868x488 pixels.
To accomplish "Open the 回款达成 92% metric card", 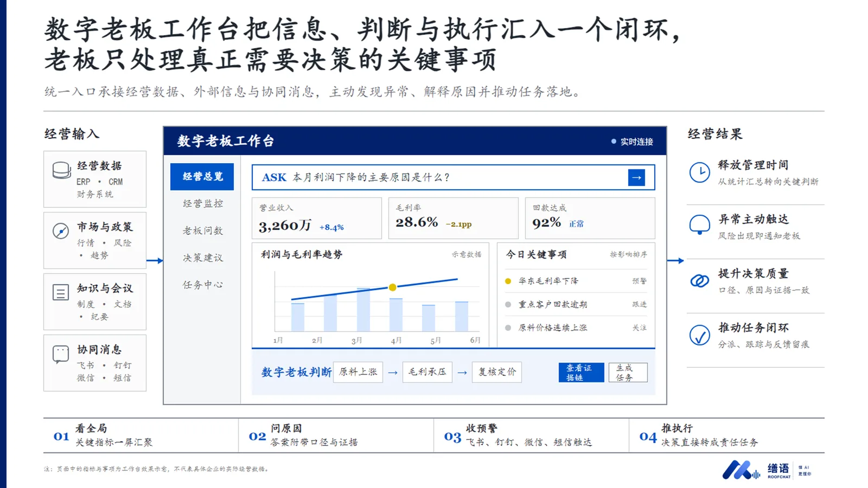I will pyautogui.click(x=590, y=219).
